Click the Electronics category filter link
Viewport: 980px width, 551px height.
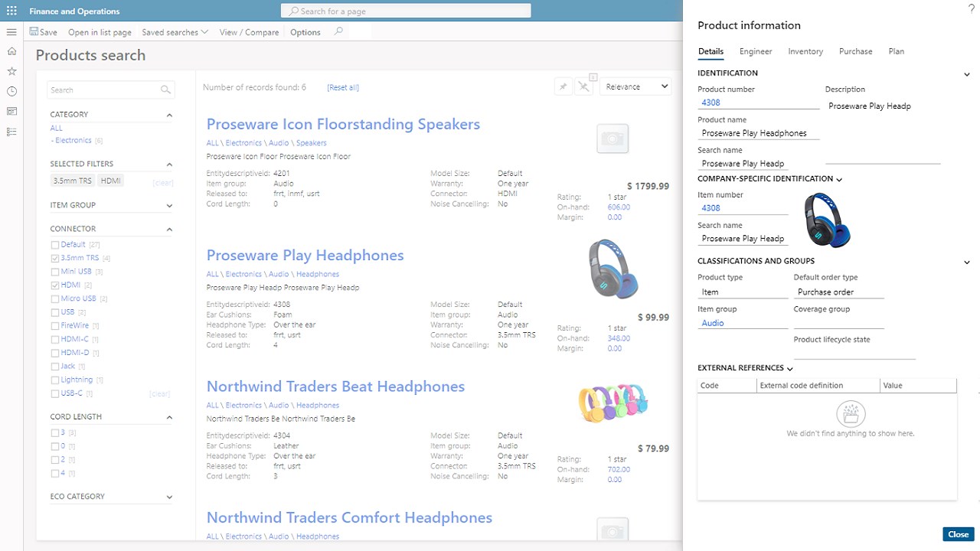coord(73,141)
